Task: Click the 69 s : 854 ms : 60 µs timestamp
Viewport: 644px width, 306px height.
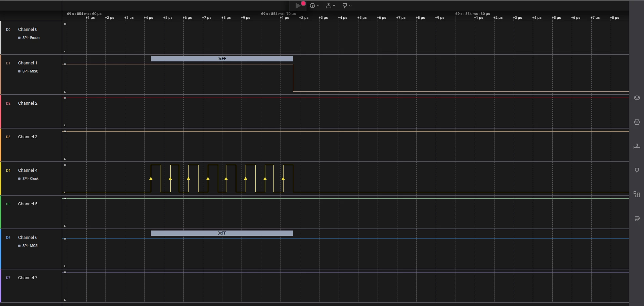Action: [84, 14]
